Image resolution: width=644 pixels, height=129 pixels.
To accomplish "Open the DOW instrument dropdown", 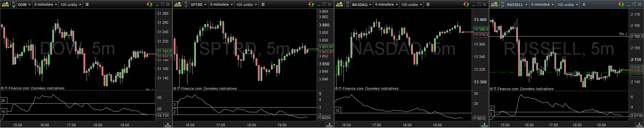I will click(24, 5).
